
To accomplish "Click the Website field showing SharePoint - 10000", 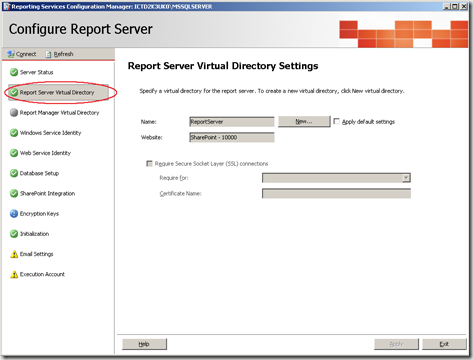I will pos(232,137).
